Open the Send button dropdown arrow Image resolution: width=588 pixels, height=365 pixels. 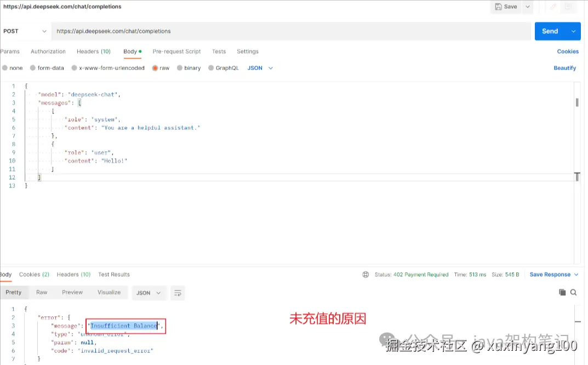pos(573,31)
